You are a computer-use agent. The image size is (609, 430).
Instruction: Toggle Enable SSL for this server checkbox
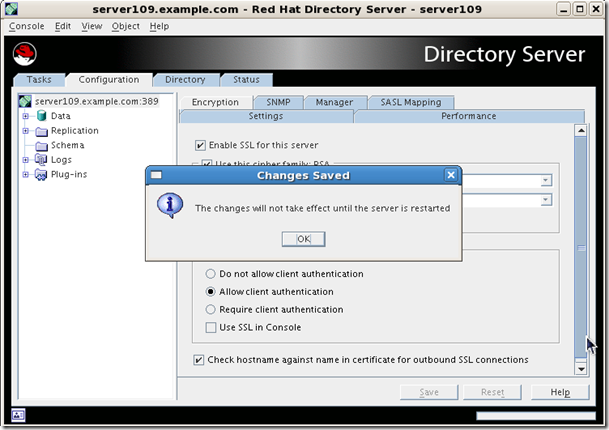coord(200,145)
